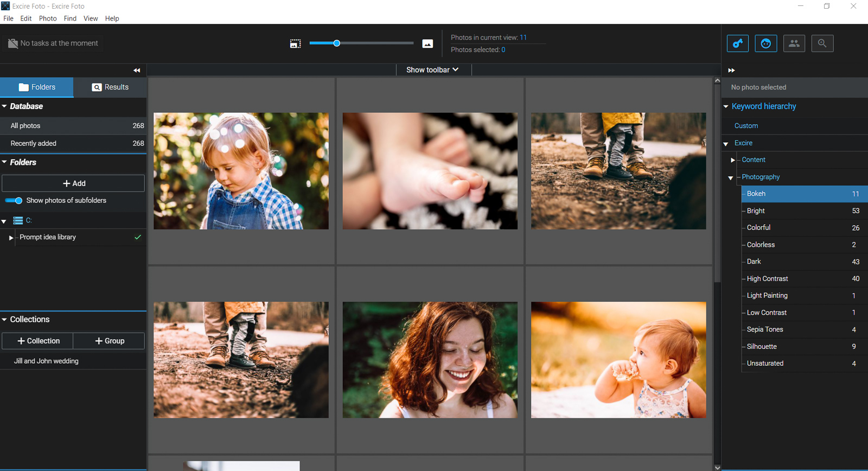Switch to the Results tab
Screen dimensions: 868x471
111,87
